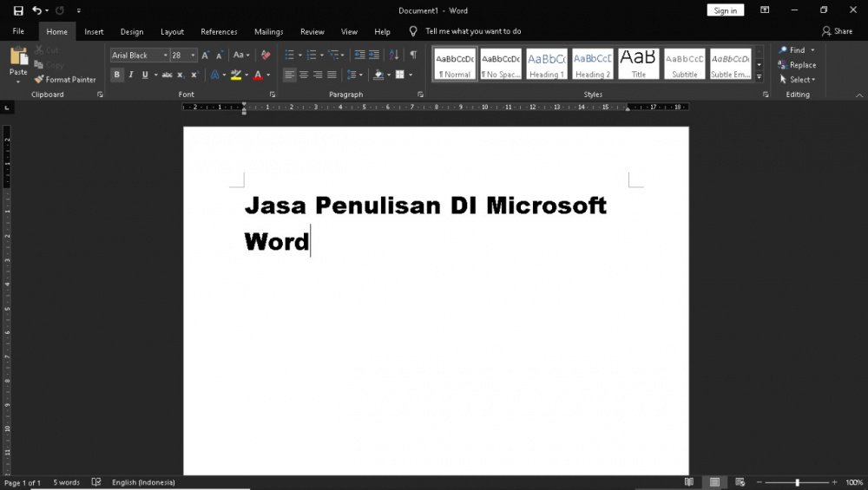
Task: Center the paragraph text
Action: (303, 75)
